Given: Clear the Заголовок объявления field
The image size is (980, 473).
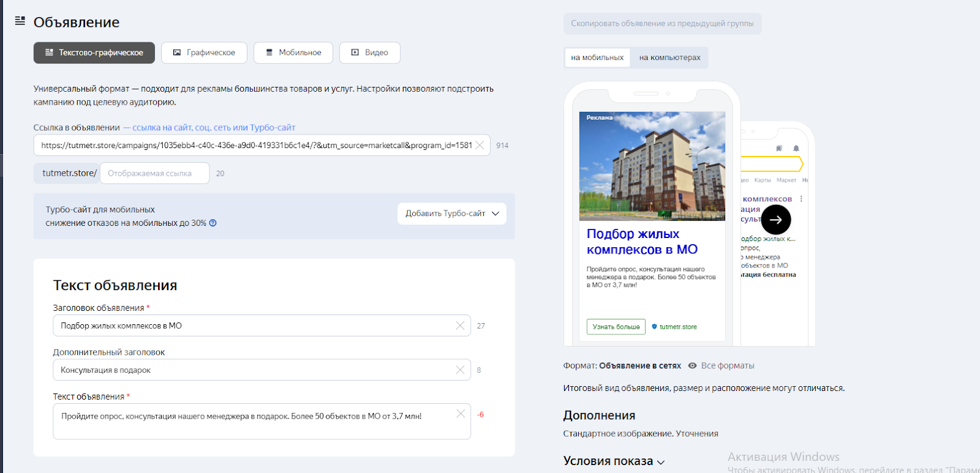Looking at the screenshot, I should (x=460, y=326).
